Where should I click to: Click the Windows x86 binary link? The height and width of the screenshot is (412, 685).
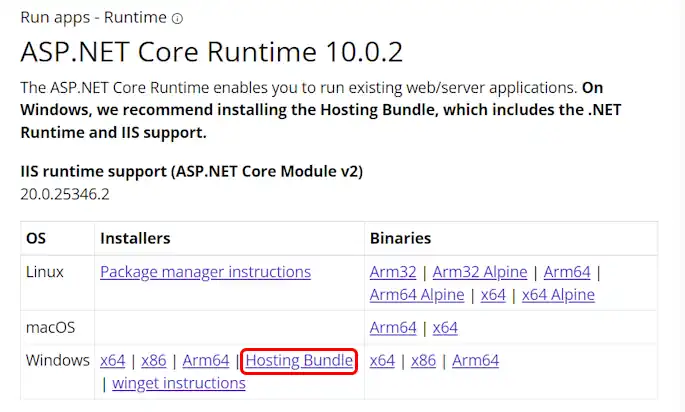click(x=423, y=360)
